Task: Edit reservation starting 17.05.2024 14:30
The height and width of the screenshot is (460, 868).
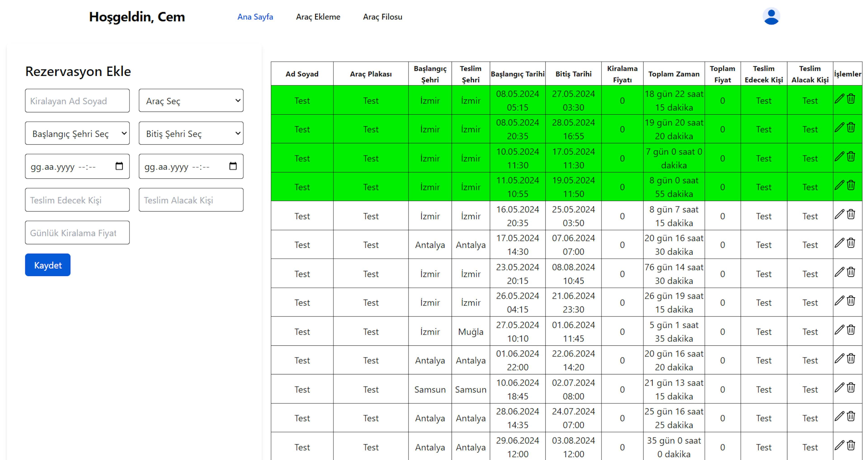Action: (x=839, y=242)
